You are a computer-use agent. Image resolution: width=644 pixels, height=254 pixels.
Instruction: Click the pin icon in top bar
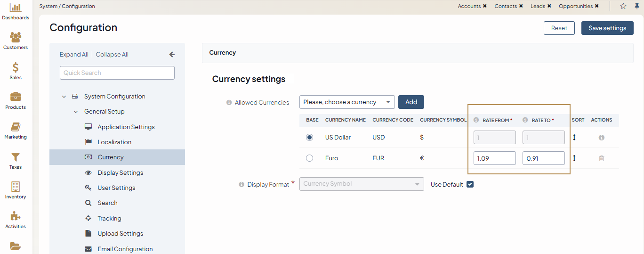pyautogui.click(x=637, y=6)
